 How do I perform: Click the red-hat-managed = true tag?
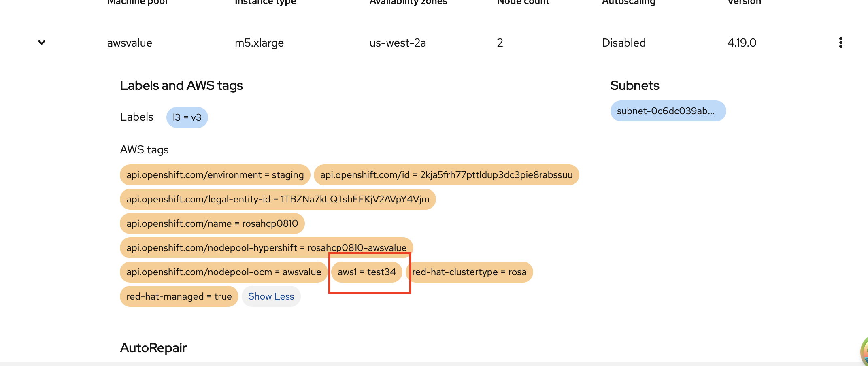coord(179,296)
